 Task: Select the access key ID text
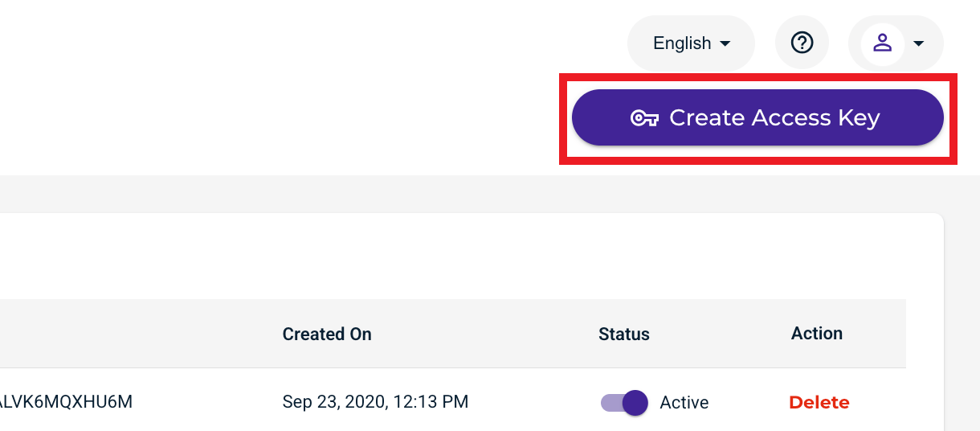pyautogui.click(x=66, y=401)
